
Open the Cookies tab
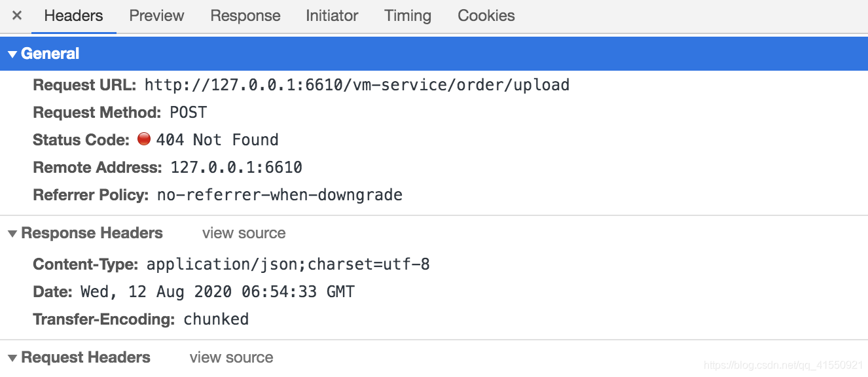pyautogui.click(x=486, y=16)
